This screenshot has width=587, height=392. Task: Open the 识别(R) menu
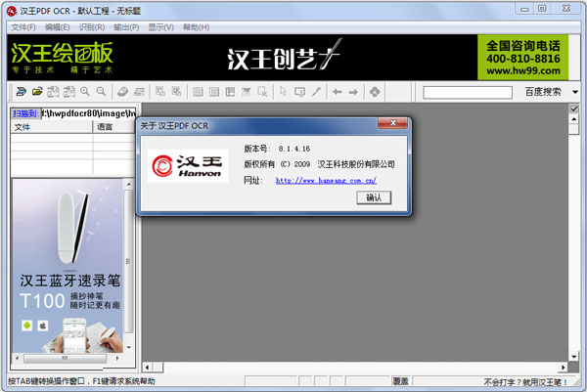[92, 27]
